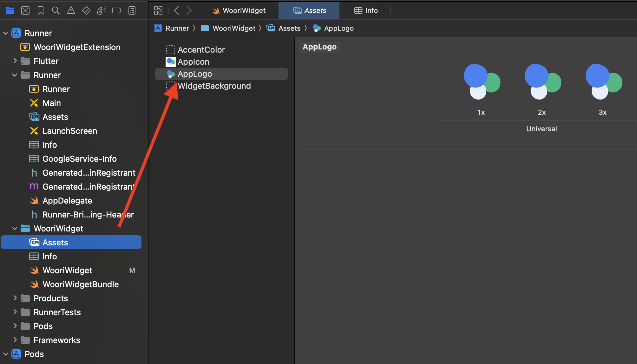Expand the Flutter folder

15,61
